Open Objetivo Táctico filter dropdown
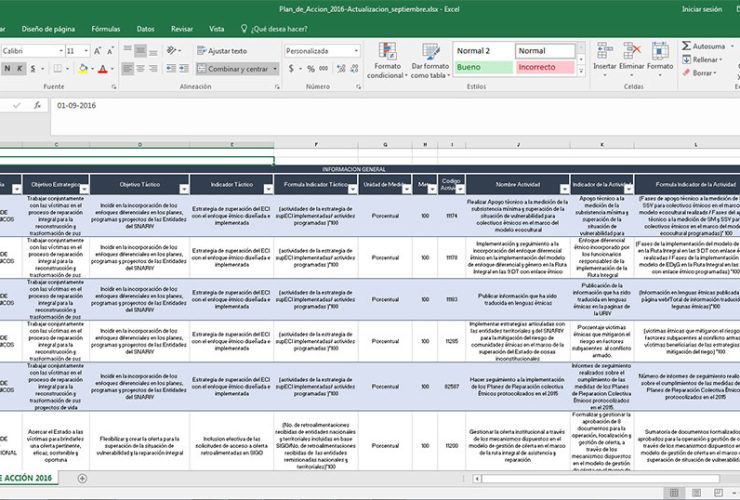The width and height of the screenshot is (740, 500). [x=184, y=189]
